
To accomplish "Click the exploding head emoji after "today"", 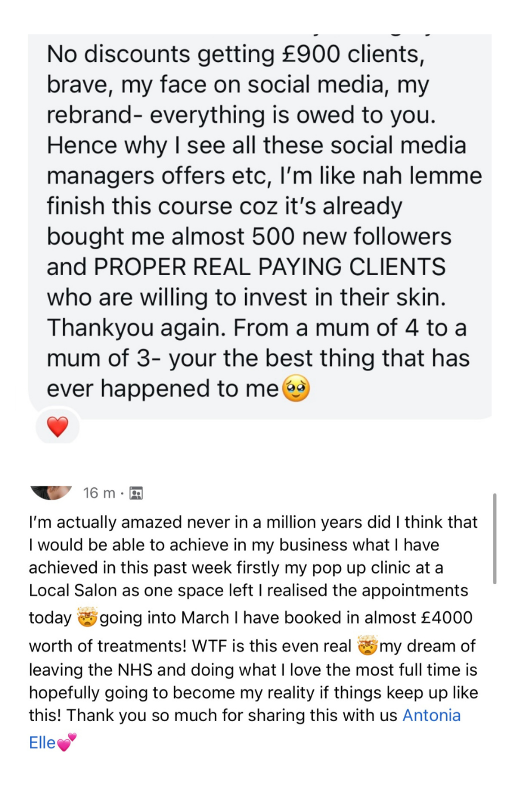I will click(x=87, y=618).
